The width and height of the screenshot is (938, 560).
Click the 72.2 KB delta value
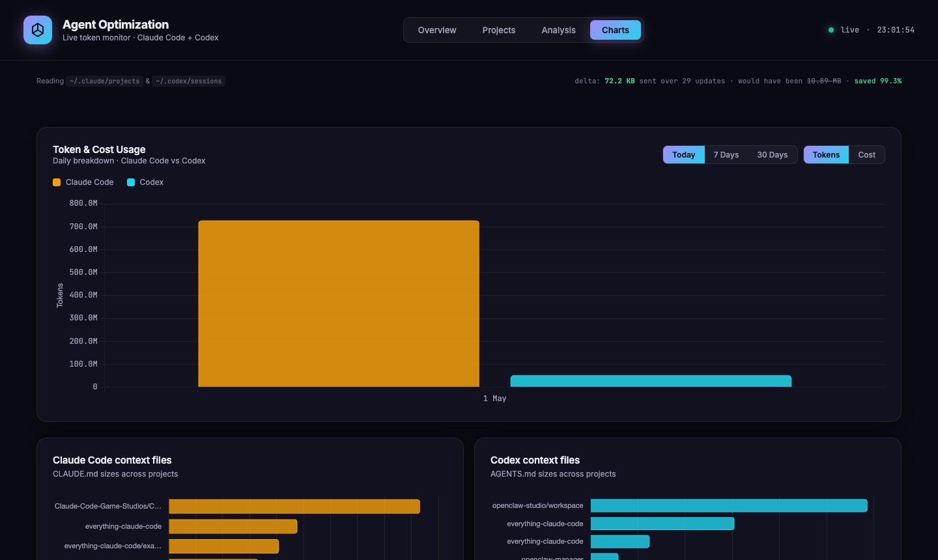619,81
